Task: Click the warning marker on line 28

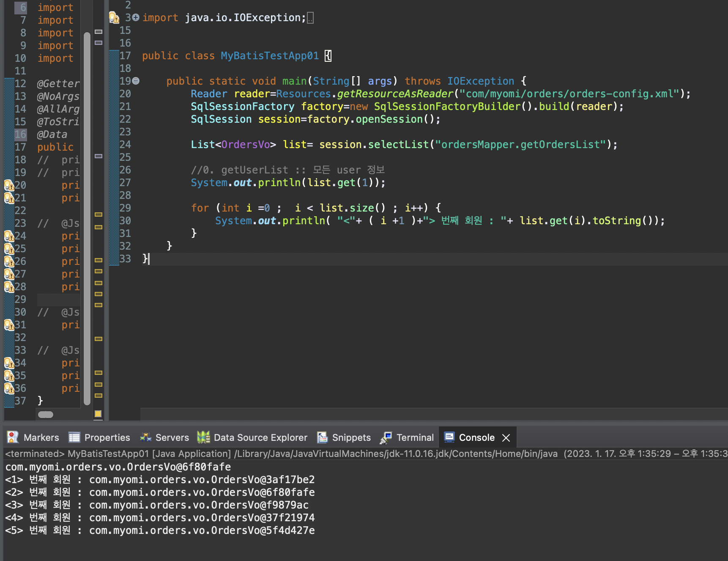Action: [9, 287]
